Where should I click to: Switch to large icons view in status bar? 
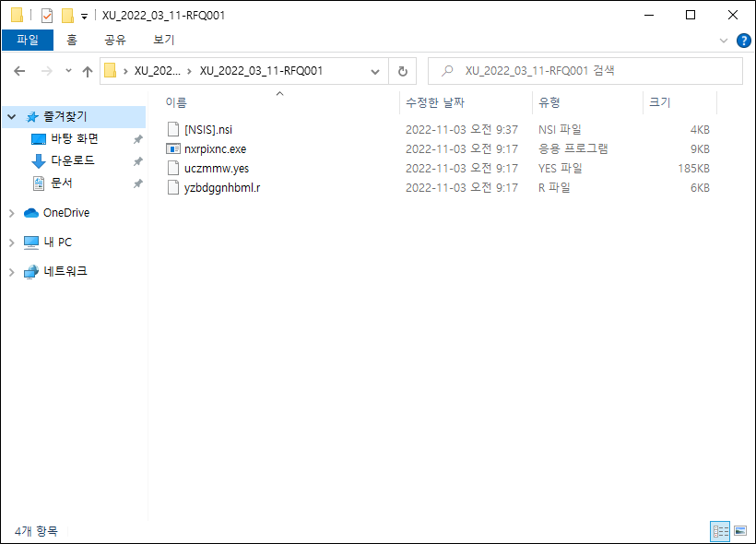pyautogui.click(x=740, y=531)
